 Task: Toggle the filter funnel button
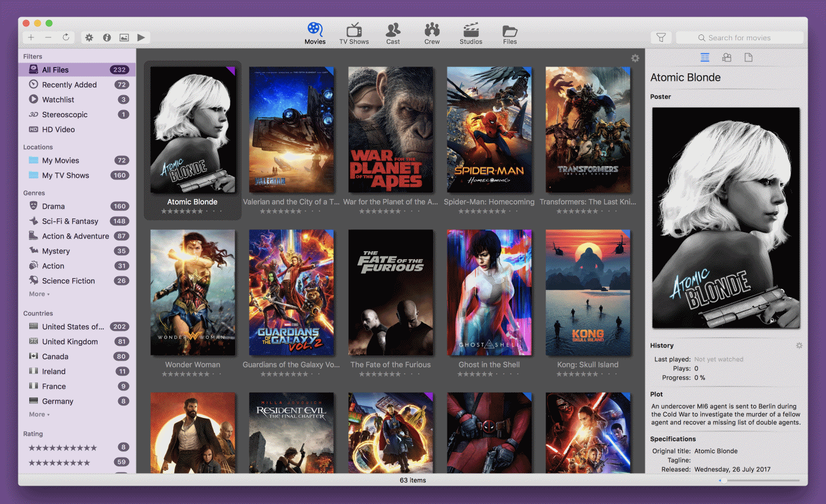coord(661,37)
